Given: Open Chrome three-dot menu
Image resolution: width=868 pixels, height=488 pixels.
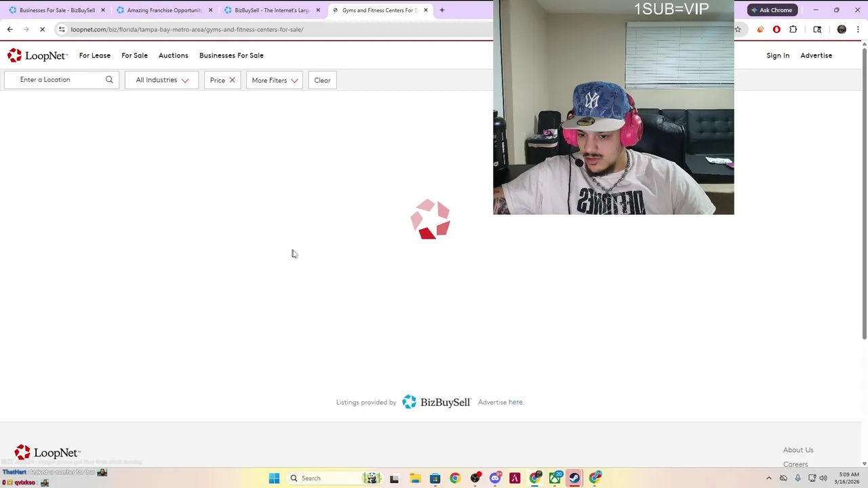Looking at the screenshot, I should tap(858, 29).
